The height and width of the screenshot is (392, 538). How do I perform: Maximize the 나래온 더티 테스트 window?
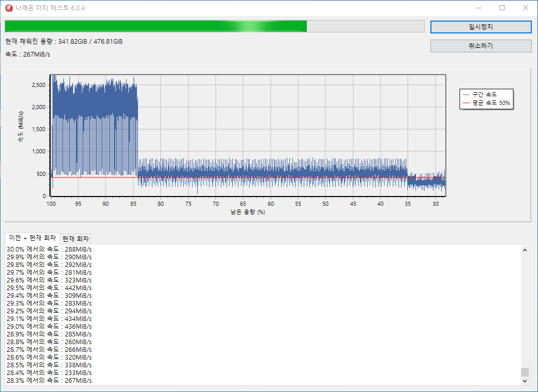click(x=501, y=8)
